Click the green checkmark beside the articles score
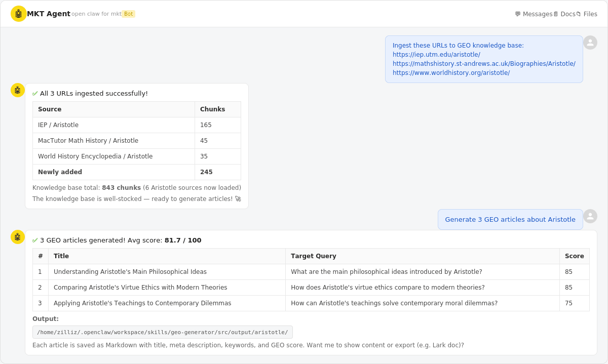Image resolution: width=608 pixels, height=364 pixels. [x=34, y=240]
